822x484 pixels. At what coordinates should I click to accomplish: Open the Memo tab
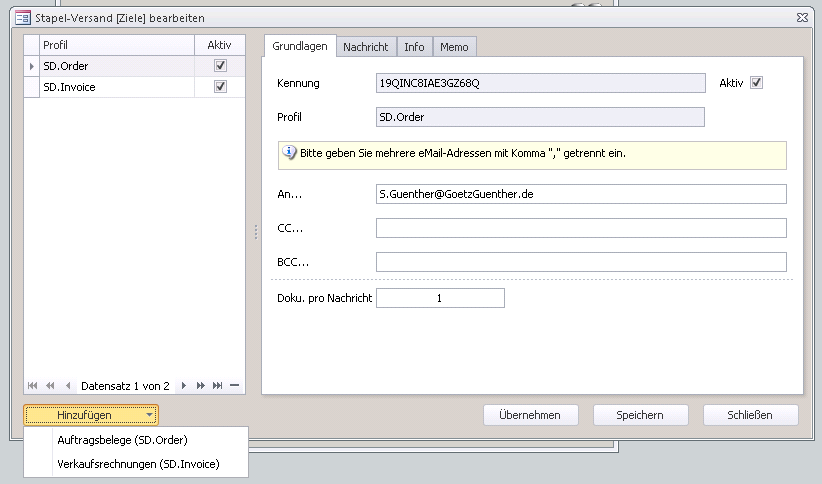click(454, 47)
